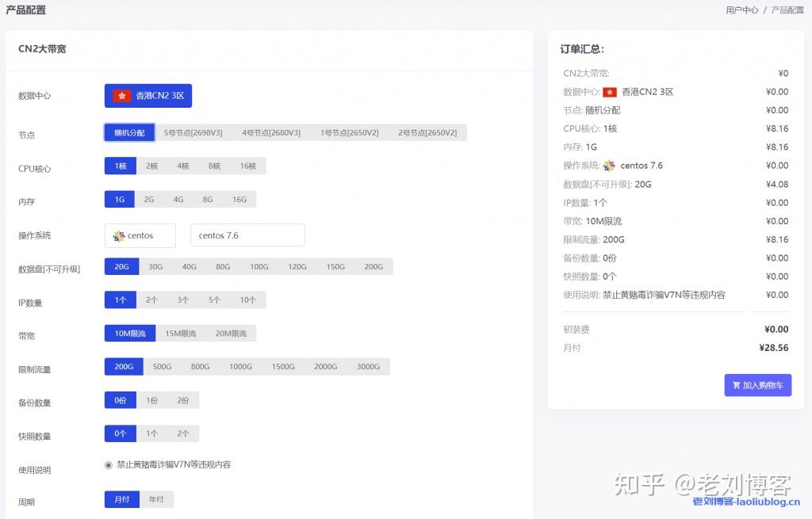This screenshot has width=812, height=519.
Task: Choose node 2号节点[2650V2]
Action: click(x=427, y=132)
